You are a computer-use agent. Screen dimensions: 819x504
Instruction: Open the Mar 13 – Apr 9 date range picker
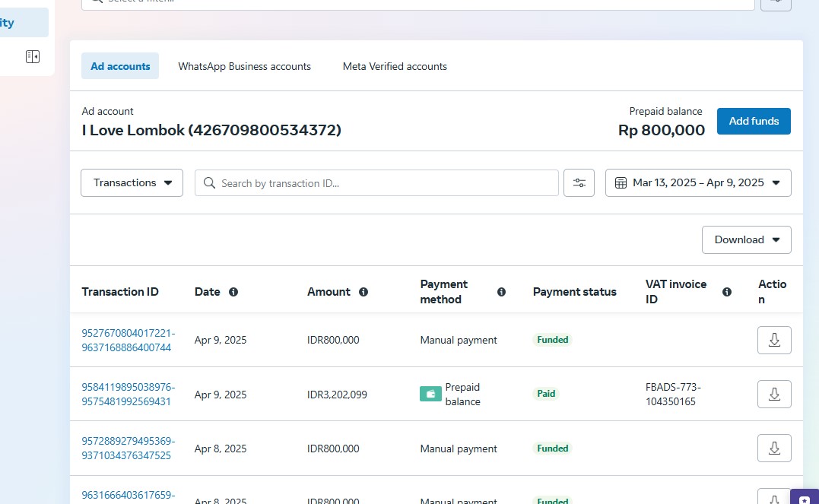(x=698, y=183)
